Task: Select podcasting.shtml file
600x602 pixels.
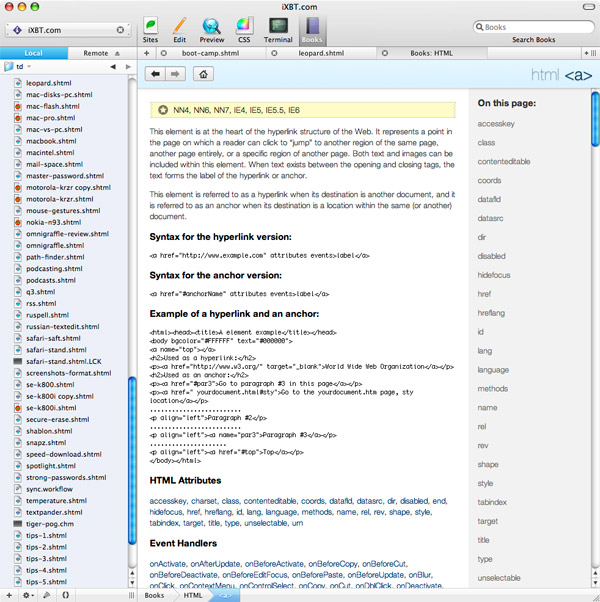Action: pyautogui.click(x=54, y=269)
